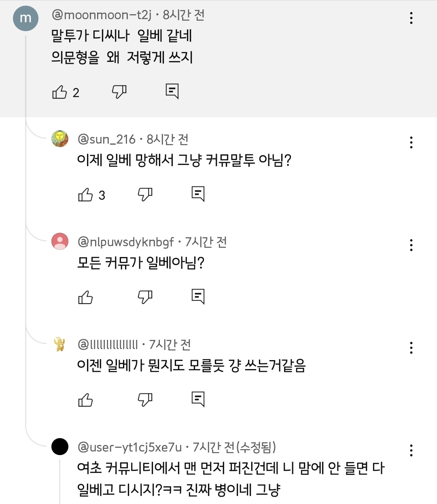Screen dimensions: 437x504
Task: Like the reply by @IIIIIIIIIIIIII
Action: click(x=85, y=400)
